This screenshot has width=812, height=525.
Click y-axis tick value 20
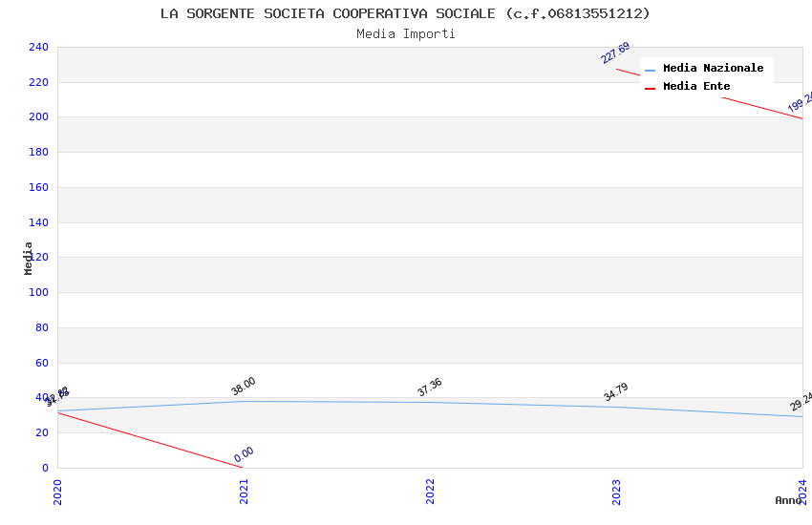tap(42, 432)
